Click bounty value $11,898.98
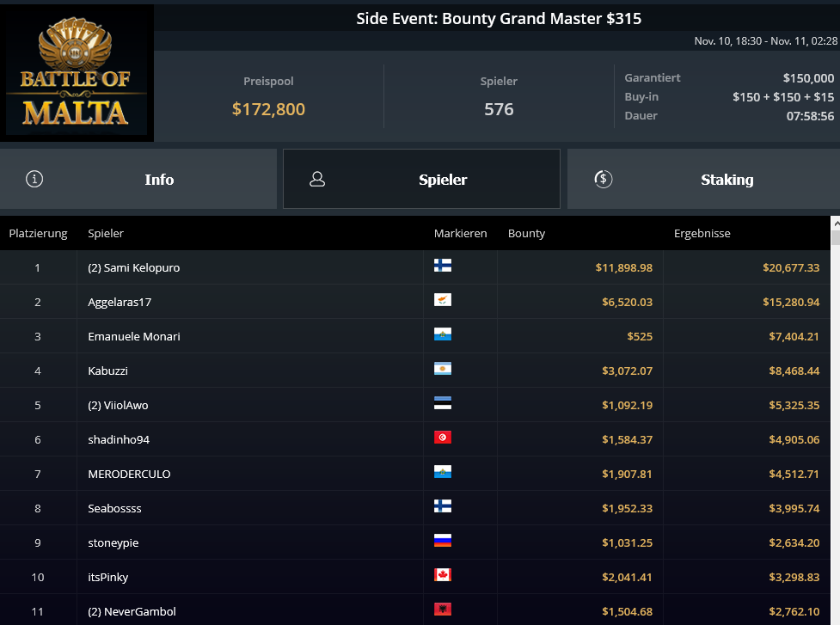 623,267
